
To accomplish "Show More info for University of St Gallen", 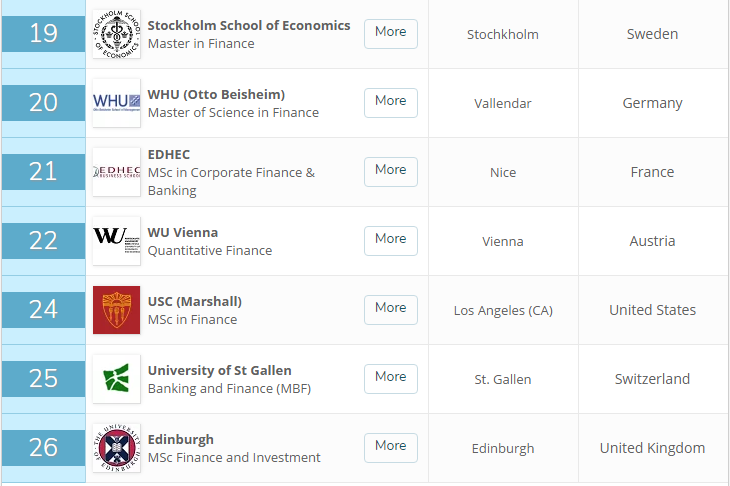I will coord(390,377).
